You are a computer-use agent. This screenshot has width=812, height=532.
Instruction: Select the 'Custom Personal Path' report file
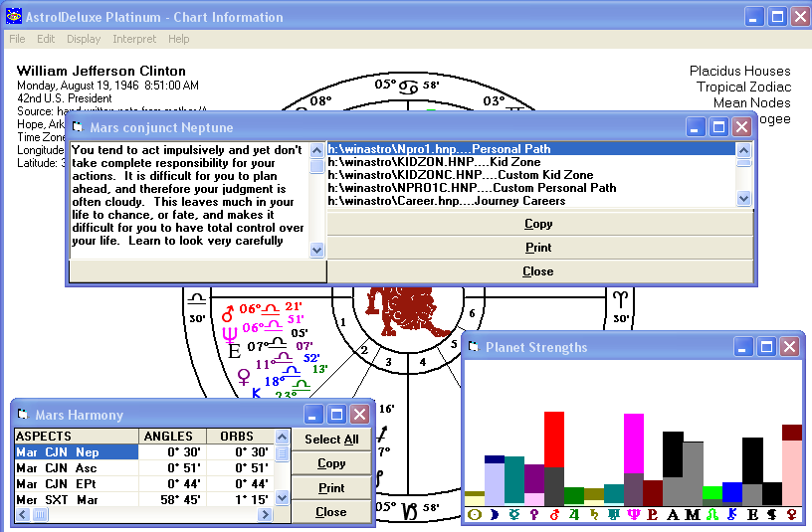531,188
